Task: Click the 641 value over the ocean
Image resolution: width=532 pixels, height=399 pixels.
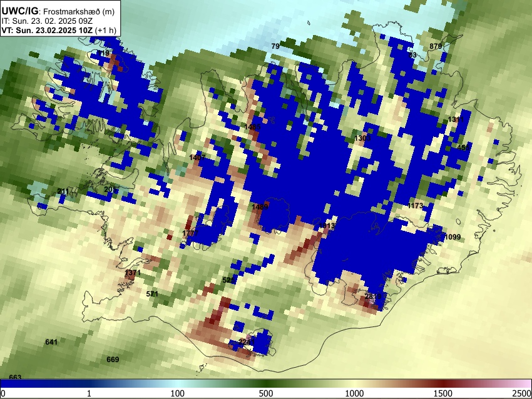Action: point(51,342)
